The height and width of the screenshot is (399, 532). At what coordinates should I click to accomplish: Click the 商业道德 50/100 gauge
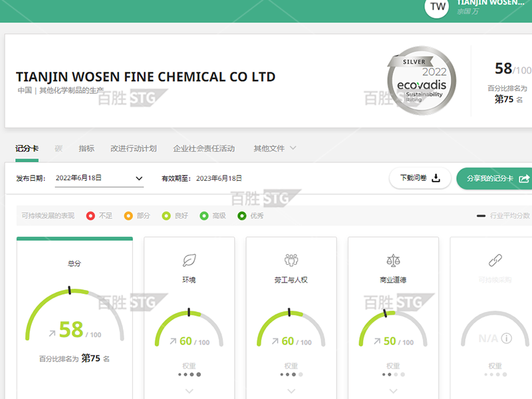pos(393,328)
